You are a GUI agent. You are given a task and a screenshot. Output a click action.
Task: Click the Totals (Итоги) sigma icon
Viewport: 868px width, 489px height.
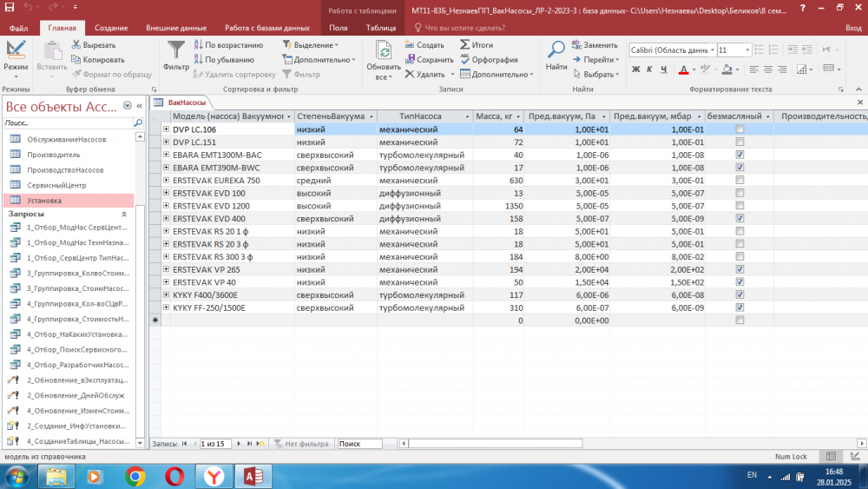point(466,44)
